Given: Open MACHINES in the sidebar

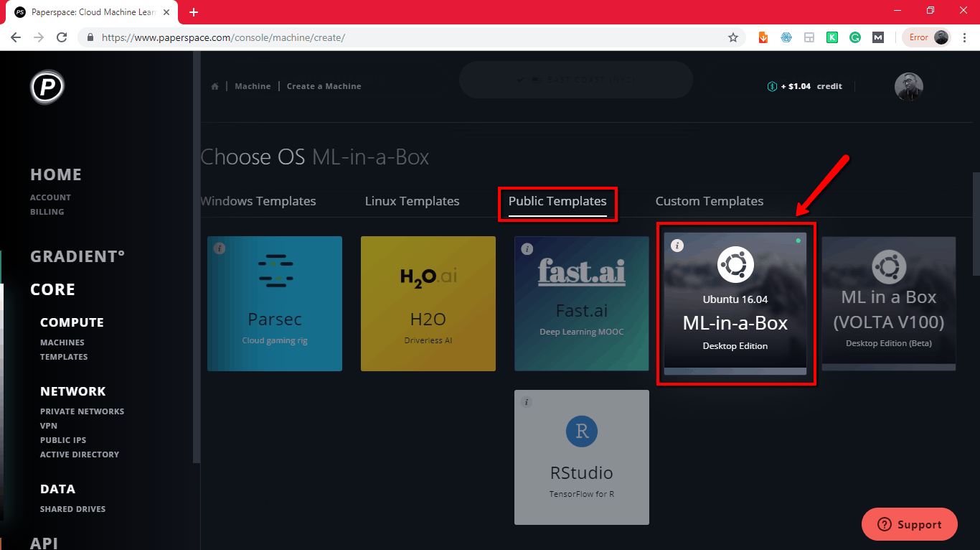Looking at the screenshot, I should pos(62,342).
